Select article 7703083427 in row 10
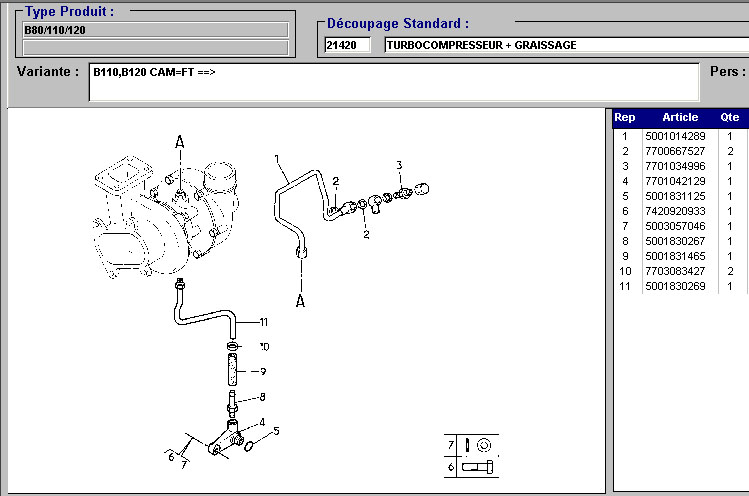Viewport: 749px width, 496px height. point(675,271)
